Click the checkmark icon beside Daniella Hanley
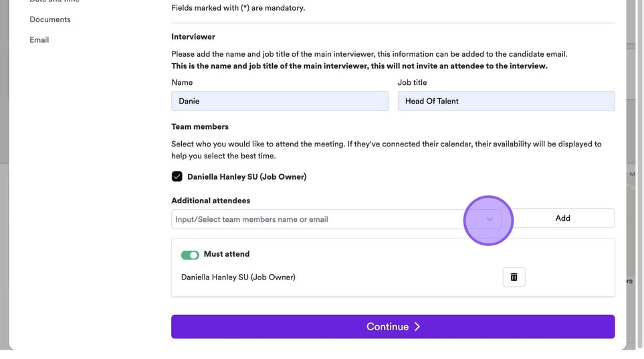This screenshot has width=644, height=359. (x=177, y=177)
